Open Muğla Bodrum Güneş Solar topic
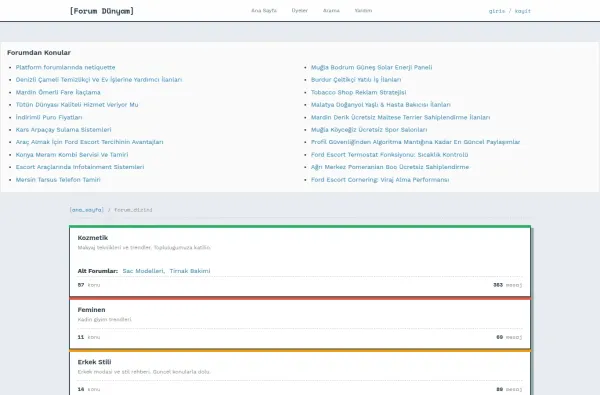Viewport: 600px width, 395px height. point(372,67)
